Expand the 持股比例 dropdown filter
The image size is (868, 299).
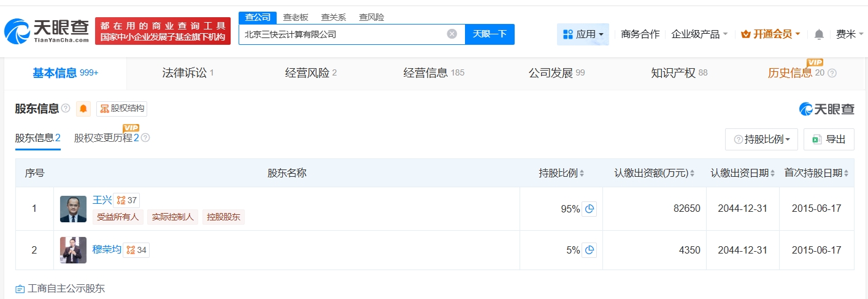click(761, 139)
